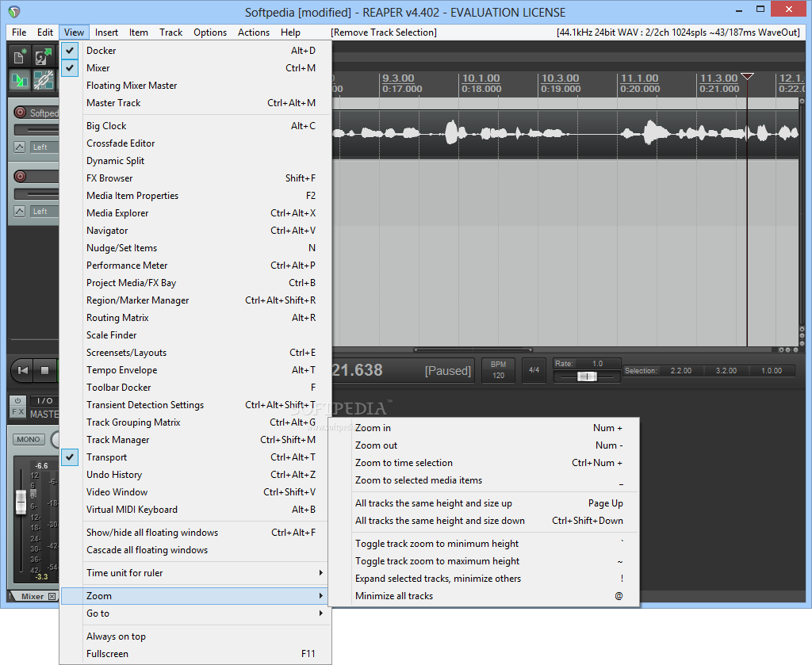The image size is (812, 665).
Task: Enable Always on top
Action: click(x=196, y=636)
